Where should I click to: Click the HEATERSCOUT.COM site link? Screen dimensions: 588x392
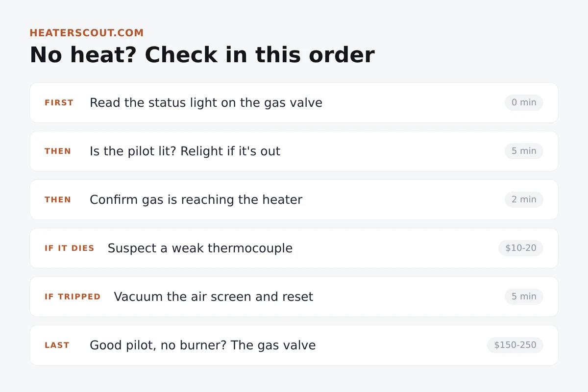tap(87, 33)
